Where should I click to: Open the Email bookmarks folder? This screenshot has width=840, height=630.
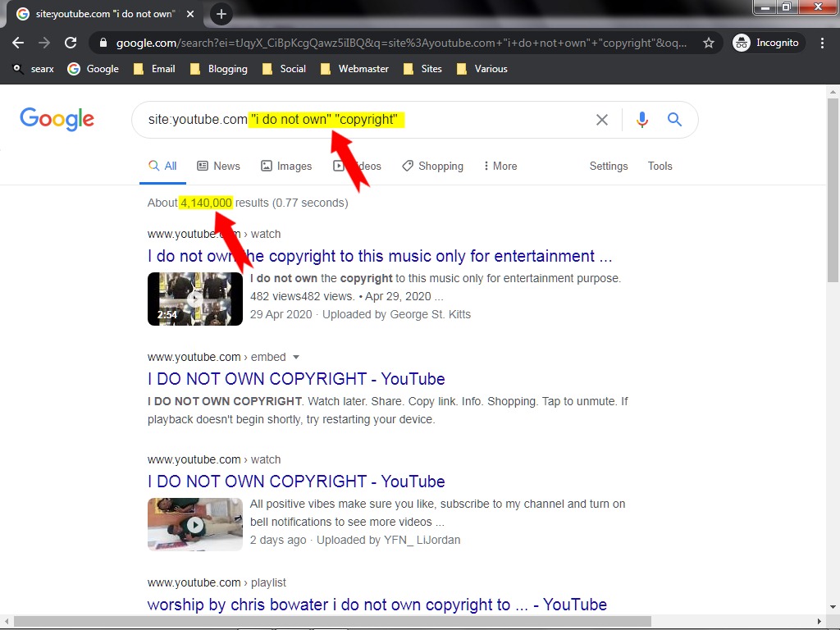click(x=154, y=69)
